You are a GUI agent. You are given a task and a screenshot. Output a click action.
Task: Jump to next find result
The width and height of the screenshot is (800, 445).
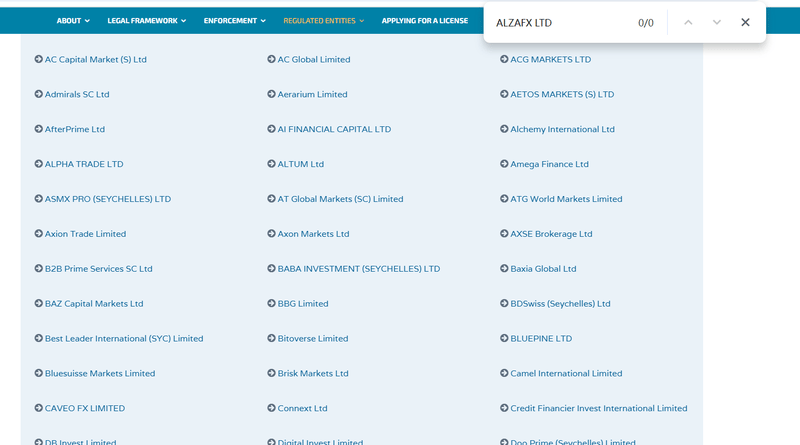(717, 22)
